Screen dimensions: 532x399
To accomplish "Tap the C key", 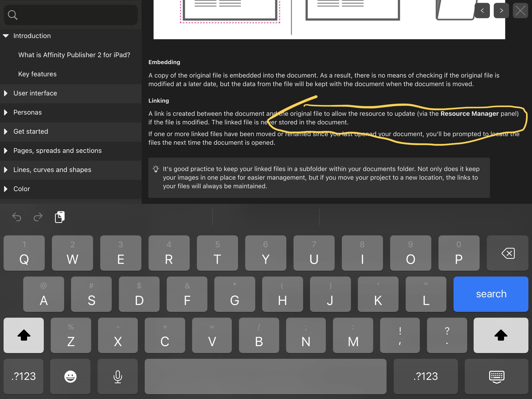I will (x=165, y=335).
